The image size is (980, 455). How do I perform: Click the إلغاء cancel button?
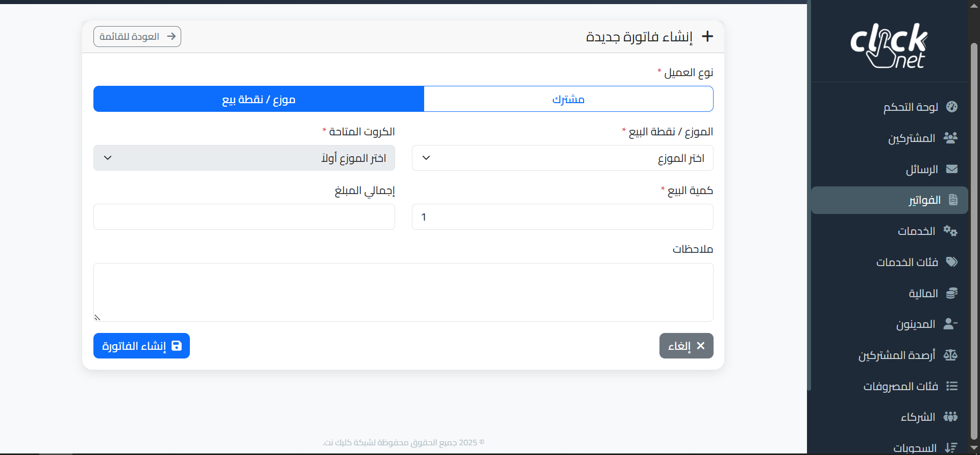pos(686,346)
